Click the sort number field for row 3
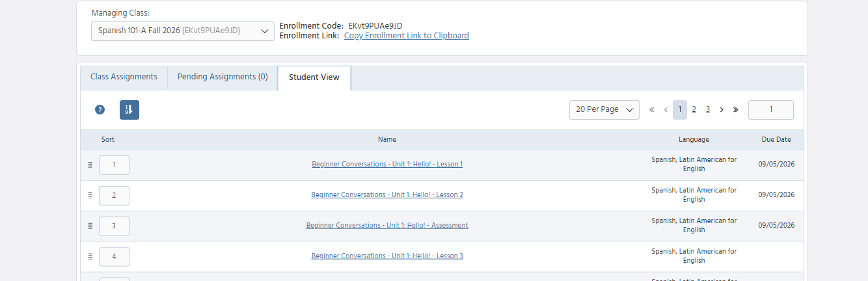Image resolution: width=868 pixels, height=281 pixels. [x=114, y=226]
